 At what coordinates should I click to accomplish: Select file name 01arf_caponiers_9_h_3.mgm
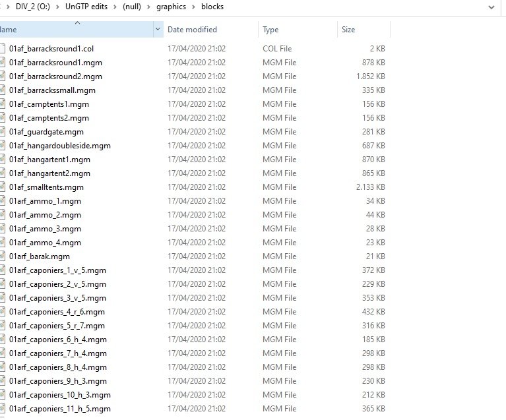click(x=58, y=381)
